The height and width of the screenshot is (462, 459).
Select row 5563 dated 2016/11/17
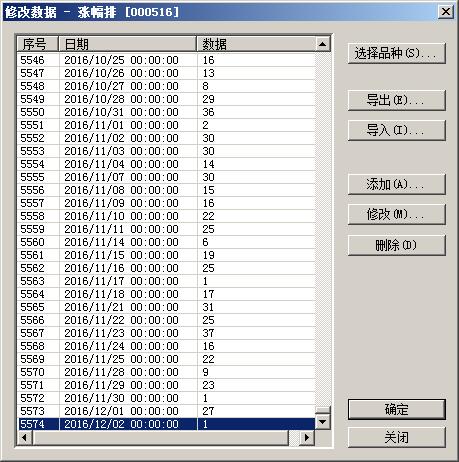coord(166,281)
